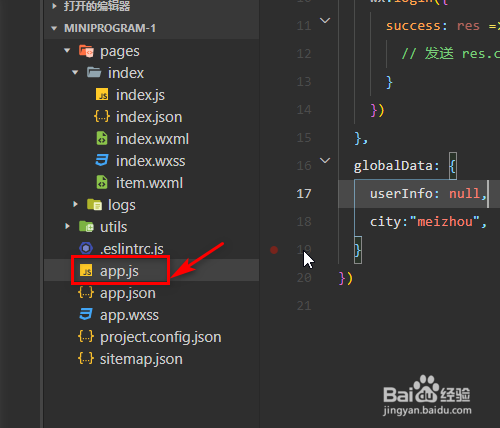Place cursor on userInfo: null line

point(428,194)
